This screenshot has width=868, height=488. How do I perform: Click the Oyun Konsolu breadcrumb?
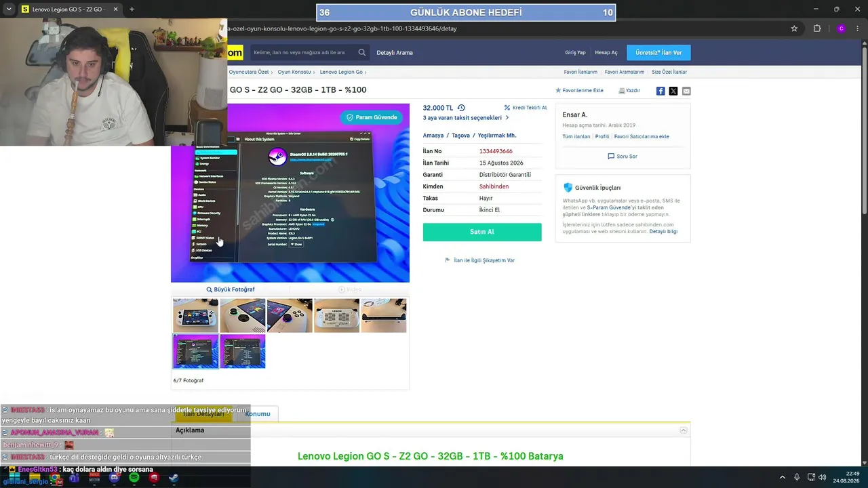coord(294,72)
